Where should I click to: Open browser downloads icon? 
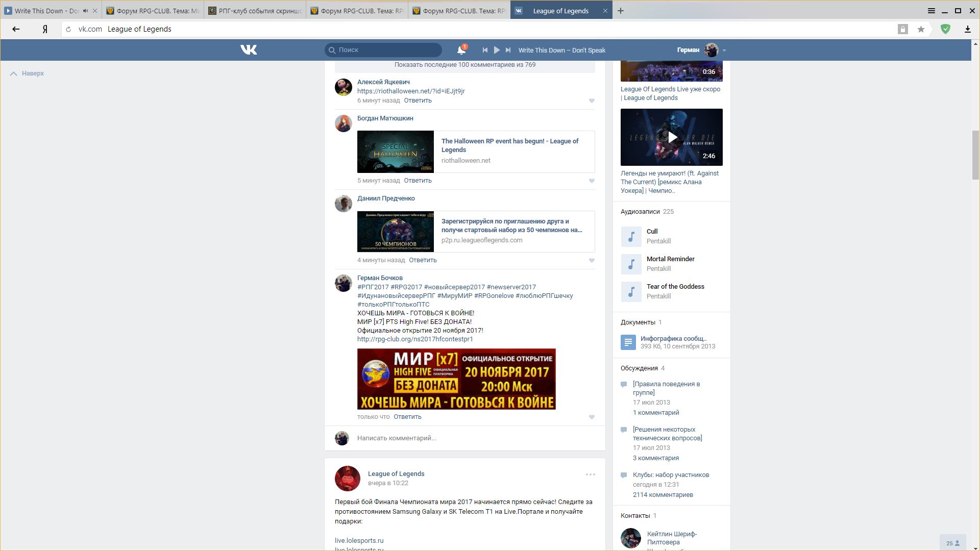[x=967, y=29]
